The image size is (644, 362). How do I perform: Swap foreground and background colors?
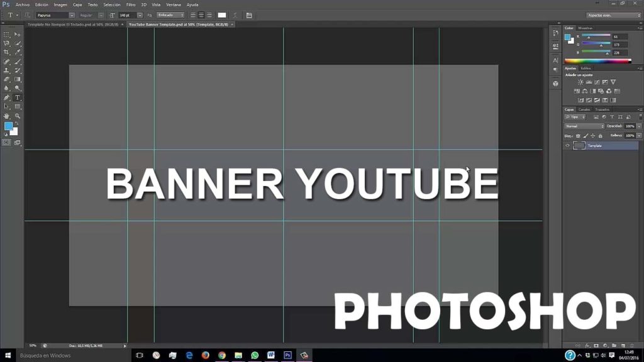[x=17, y=124]
